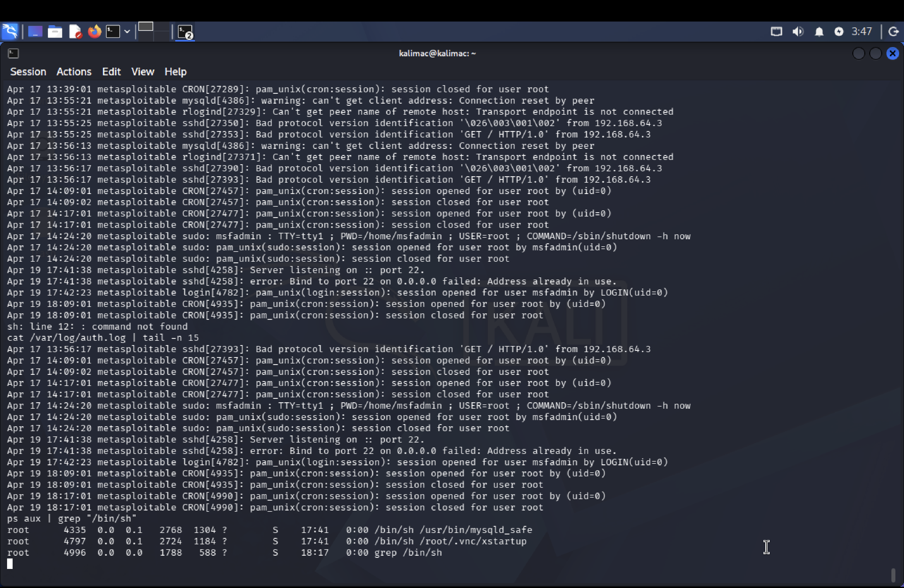Switch to the terminal showing two windows
Image resolution: width=904 pixels, height=588 pixels.
[x=185, y=32]
